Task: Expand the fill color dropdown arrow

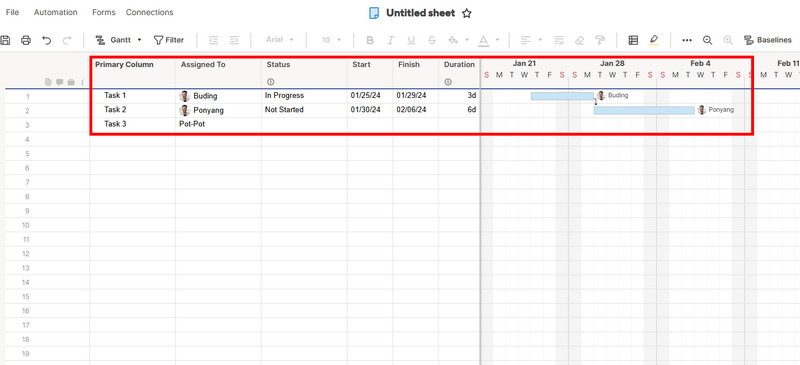Action: [x=466, y=40]
